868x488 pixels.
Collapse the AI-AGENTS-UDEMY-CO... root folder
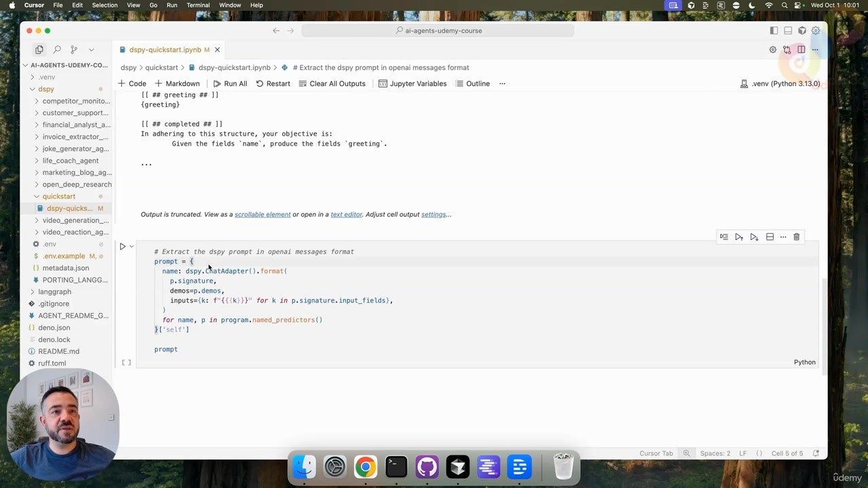point(65,65)
